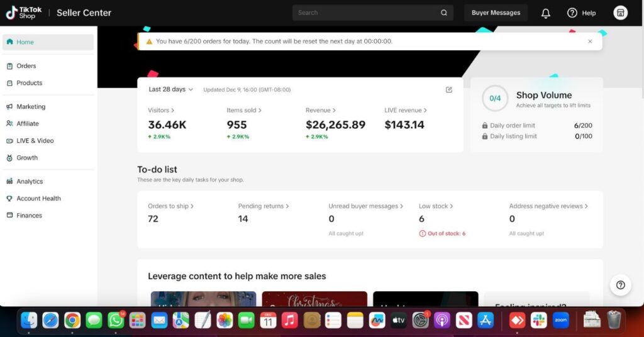
Task: Open LIVE revenue details
Action: pos(406,111)
